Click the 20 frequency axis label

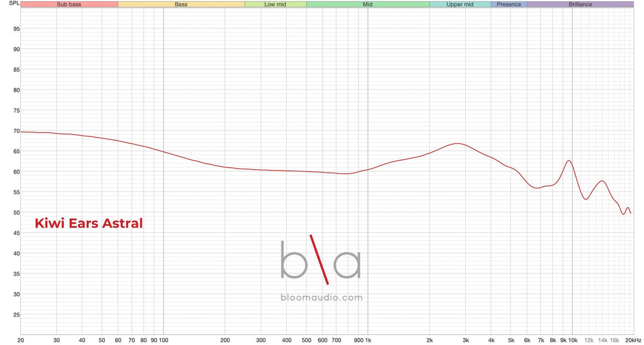21,340
